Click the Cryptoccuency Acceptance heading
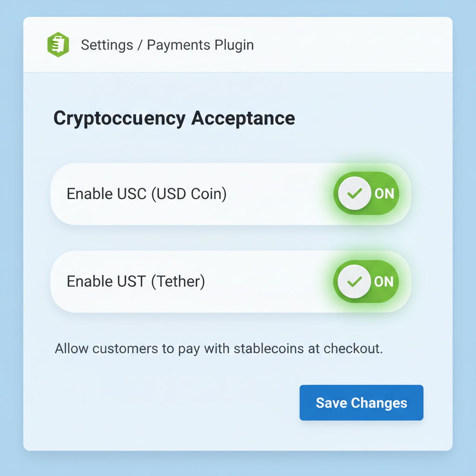The width and height of the screenshot is (476, 476). point(174,118)
